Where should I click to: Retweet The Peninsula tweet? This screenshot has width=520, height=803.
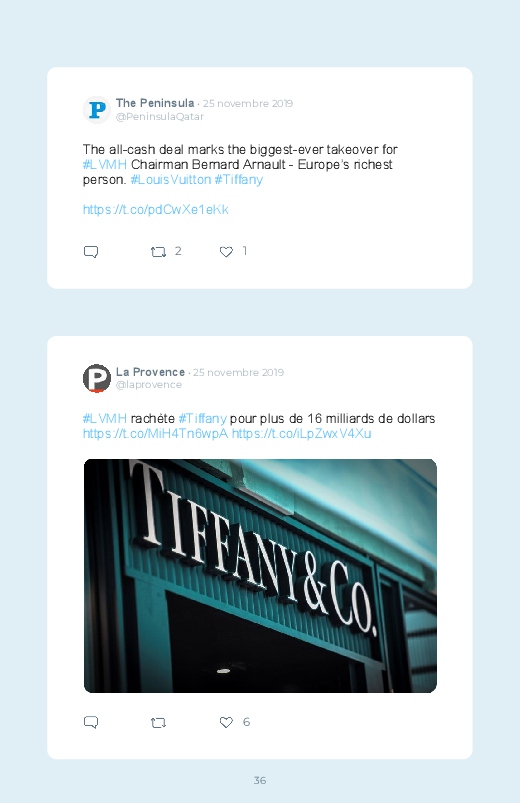point(158,251)
